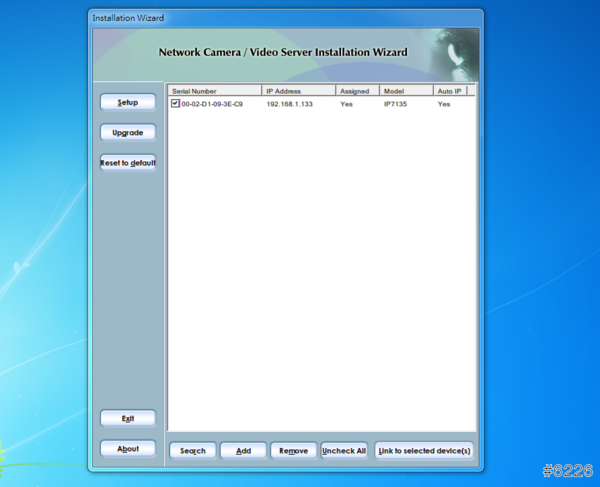Open the About dialog
Image resolution: width=600 pixels, height=487 pixels.
tap(128, 449)
